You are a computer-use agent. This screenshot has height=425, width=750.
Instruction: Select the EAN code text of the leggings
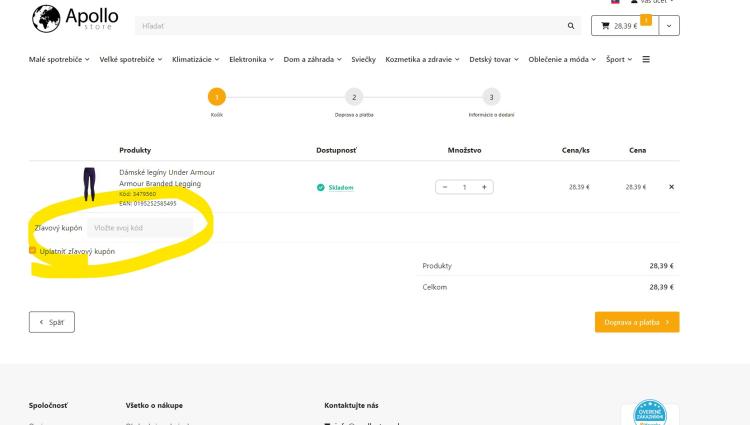pyautogui.click(x=148, y=203)
